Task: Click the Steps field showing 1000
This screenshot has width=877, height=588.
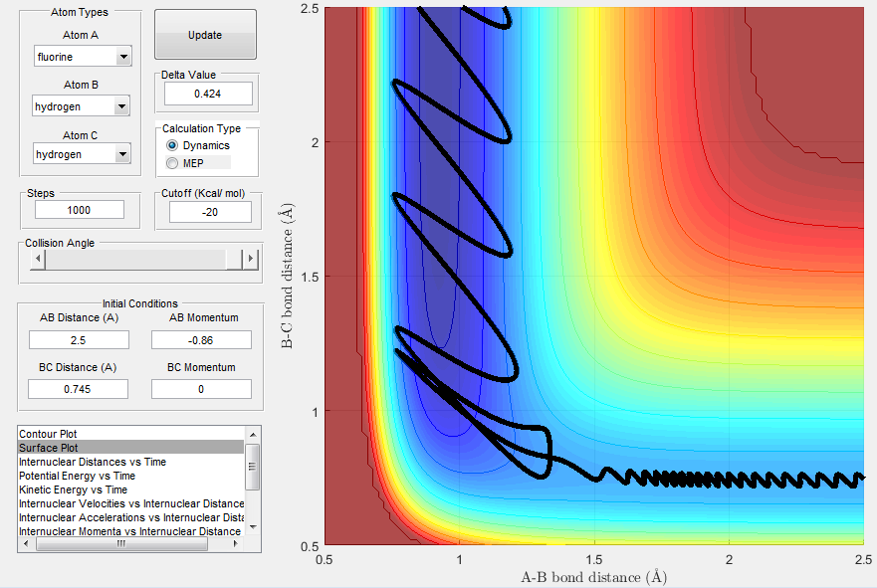Action: pos(80,210)
